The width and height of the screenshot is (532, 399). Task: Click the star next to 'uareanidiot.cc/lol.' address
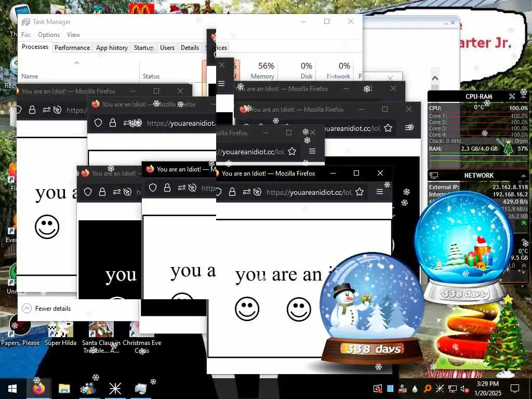(388, 128)
